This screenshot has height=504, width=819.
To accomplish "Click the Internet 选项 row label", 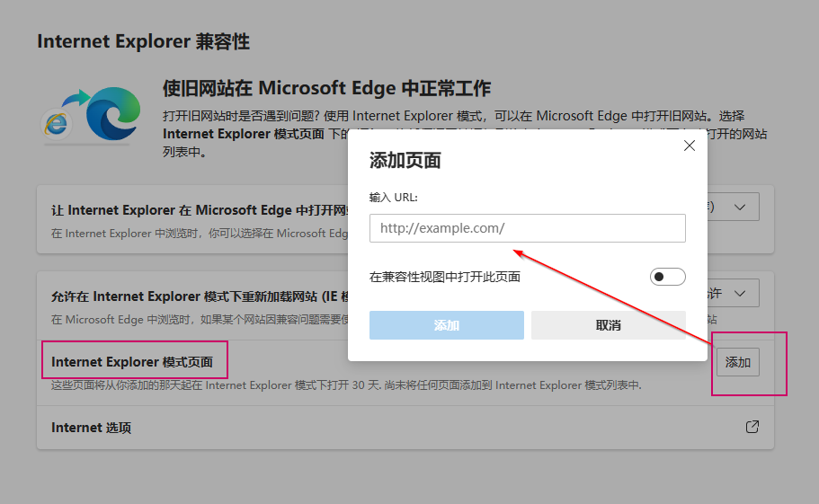I will point(92,428).
